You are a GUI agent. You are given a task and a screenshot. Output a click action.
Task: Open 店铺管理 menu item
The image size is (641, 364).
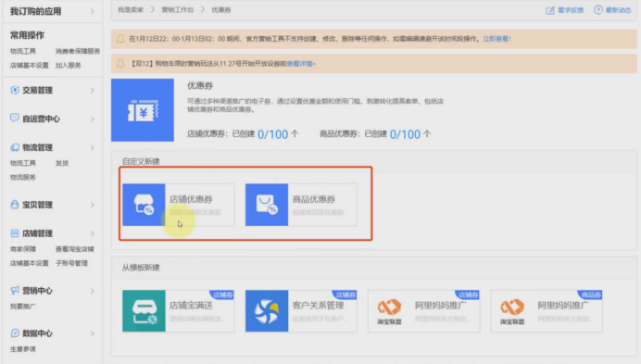pos(37,233)
